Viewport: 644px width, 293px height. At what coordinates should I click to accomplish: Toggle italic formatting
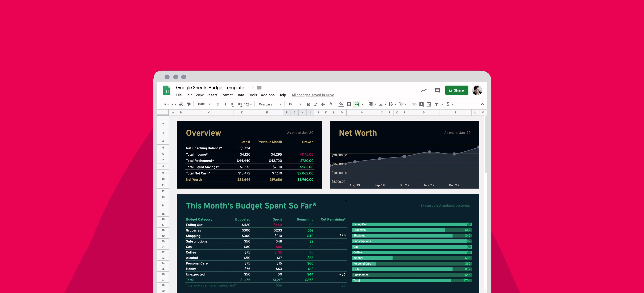coord(316,104)
